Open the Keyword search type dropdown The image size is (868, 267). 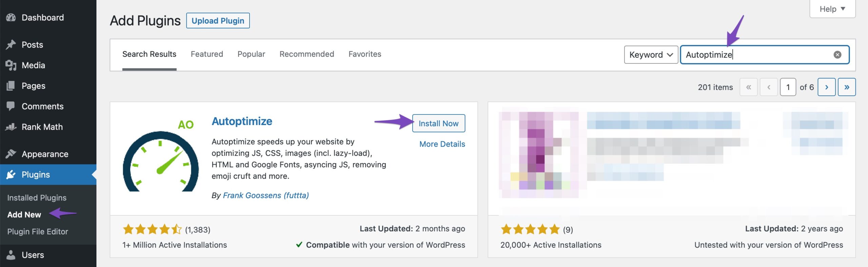(x=651, y=55)
